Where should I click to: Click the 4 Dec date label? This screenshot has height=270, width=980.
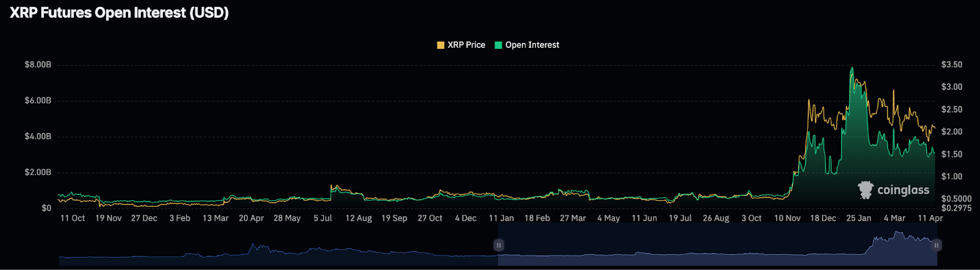pyautogui.click(x=466, y=218)
